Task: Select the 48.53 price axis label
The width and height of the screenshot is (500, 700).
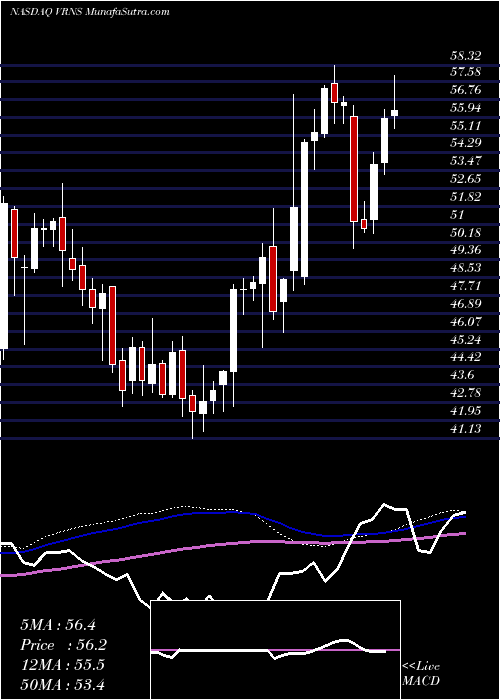Action: tap(465, 267)
